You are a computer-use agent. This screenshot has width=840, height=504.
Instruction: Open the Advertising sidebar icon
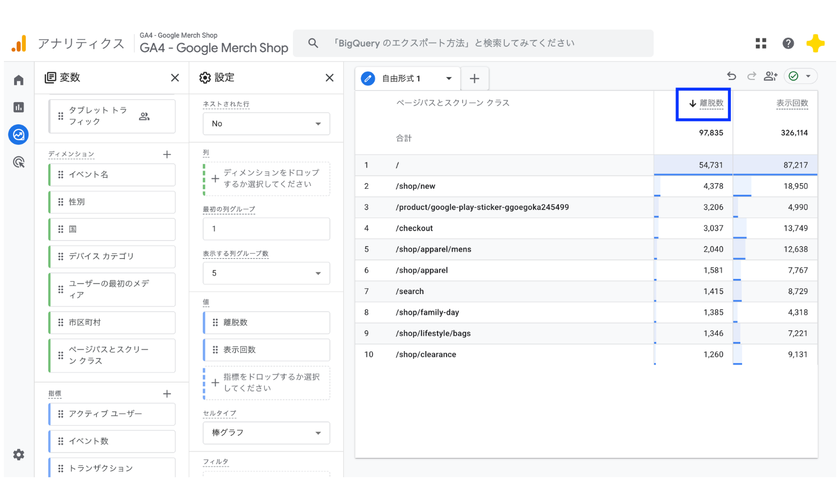pyautogui.click(x=18, y=162)
